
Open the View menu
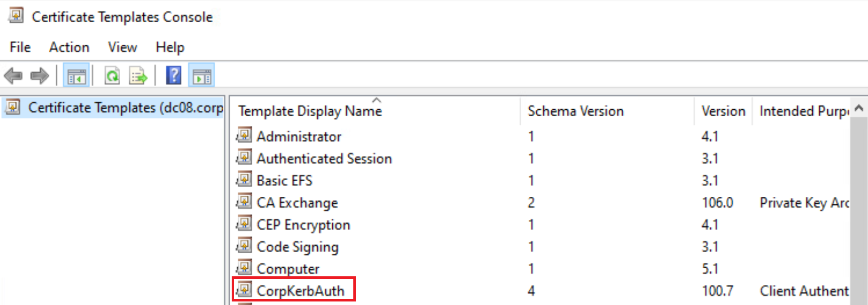pyautogui.click(x=123, y=47)
